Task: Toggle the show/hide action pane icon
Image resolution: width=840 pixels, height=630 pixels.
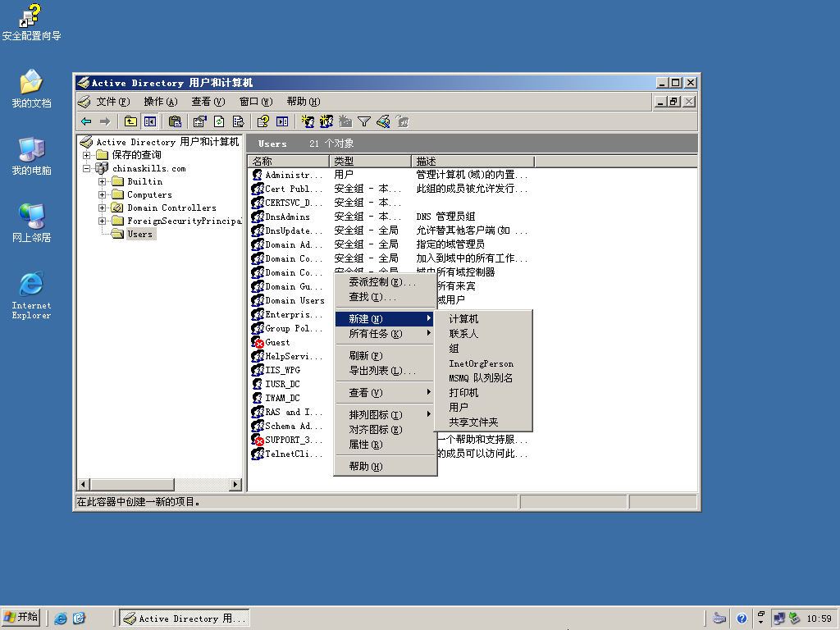Action: [282, 121]
